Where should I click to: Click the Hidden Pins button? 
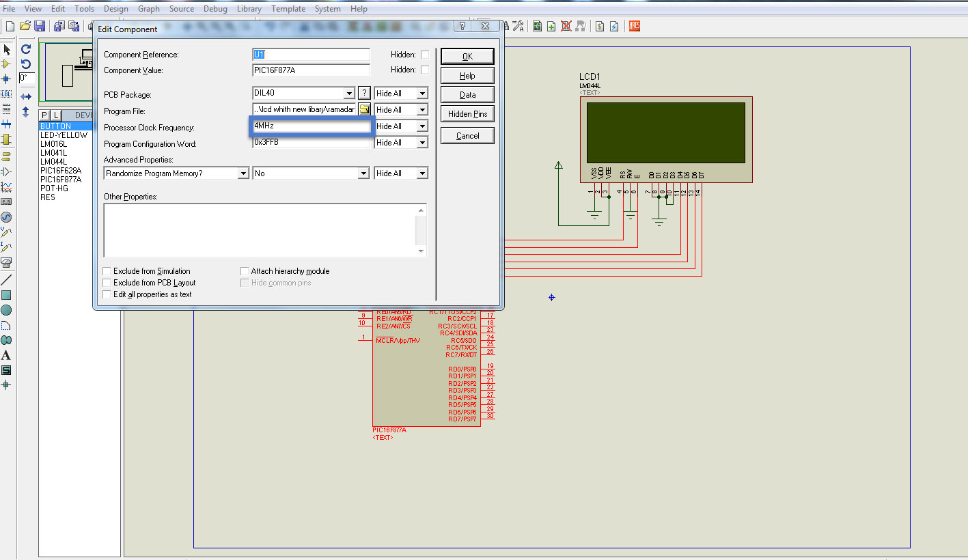pos(467,114)
